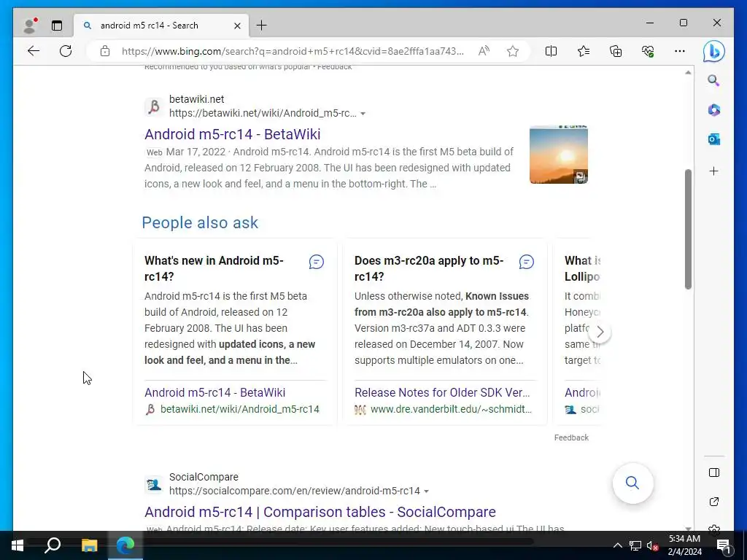This screenshot has width=747, height=560.
Task: Open File Explorer from taskbar
Action: pyautogui.click(x=89, y=545)
